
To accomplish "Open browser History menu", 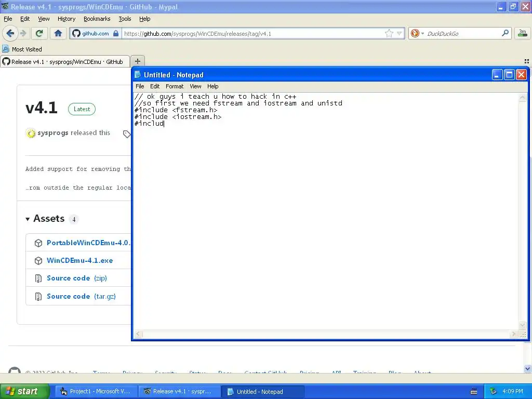I will (x=66, y=19).
